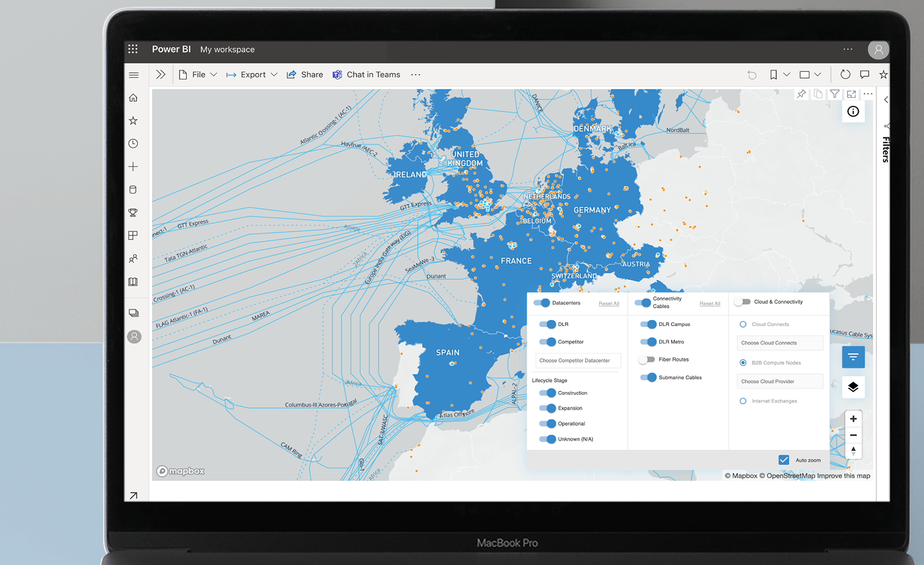This screenshot has height=565, width=924.
Task: Favorite the report with star icon
Action: [883, 74]
